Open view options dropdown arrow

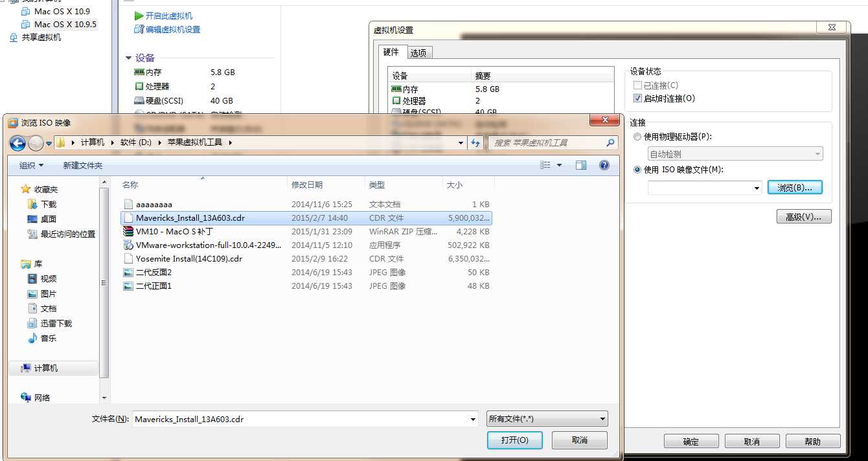(560, 165)
